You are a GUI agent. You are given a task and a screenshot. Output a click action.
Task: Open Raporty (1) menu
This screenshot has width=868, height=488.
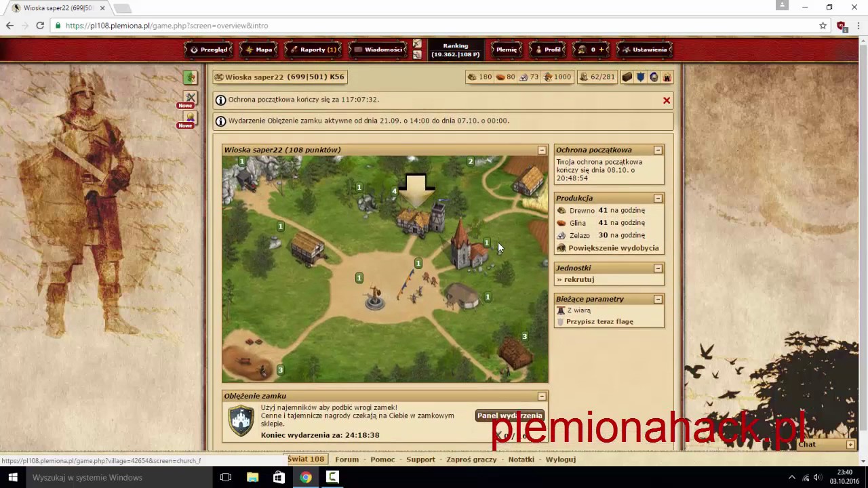pos(314,49)
